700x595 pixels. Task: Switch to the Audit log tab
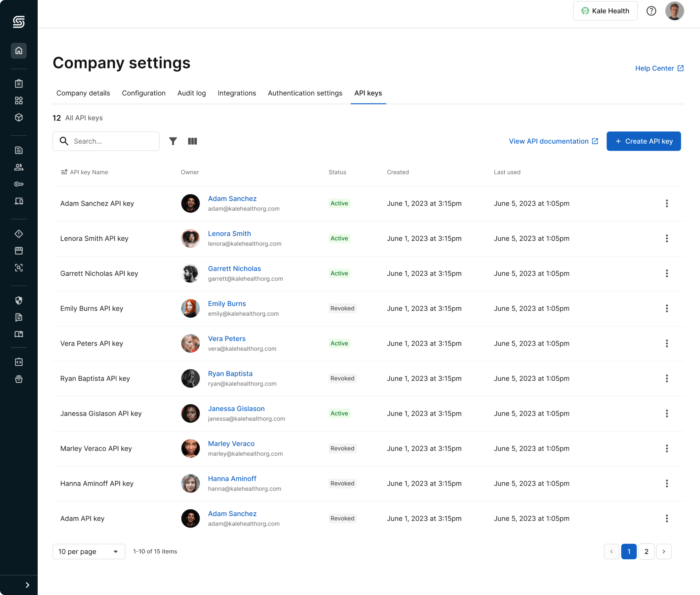point(191,93)
